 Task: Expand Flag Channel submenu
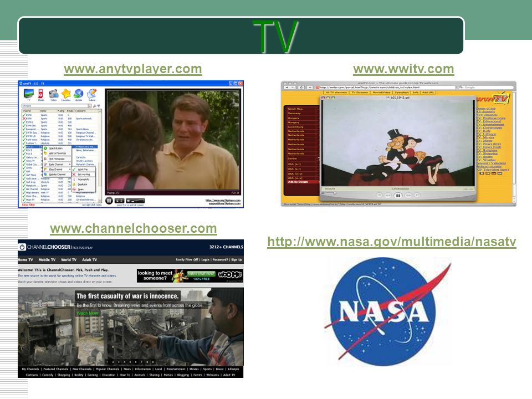click(57, 170)
